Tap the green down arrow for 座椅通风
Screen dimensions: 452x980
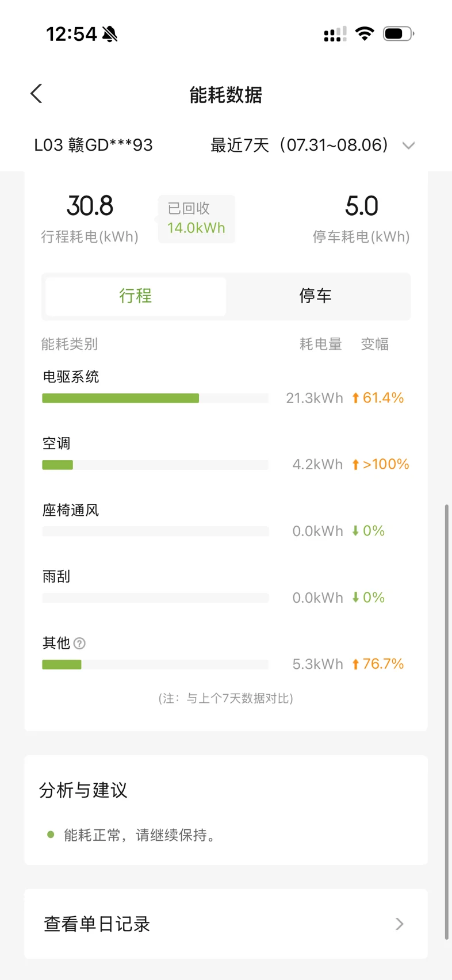tap(355, 531)
